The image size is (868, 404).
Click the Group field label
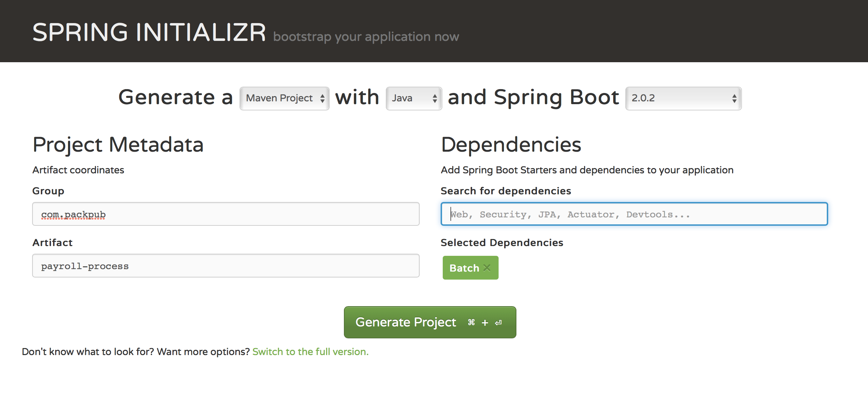(48, 191)
